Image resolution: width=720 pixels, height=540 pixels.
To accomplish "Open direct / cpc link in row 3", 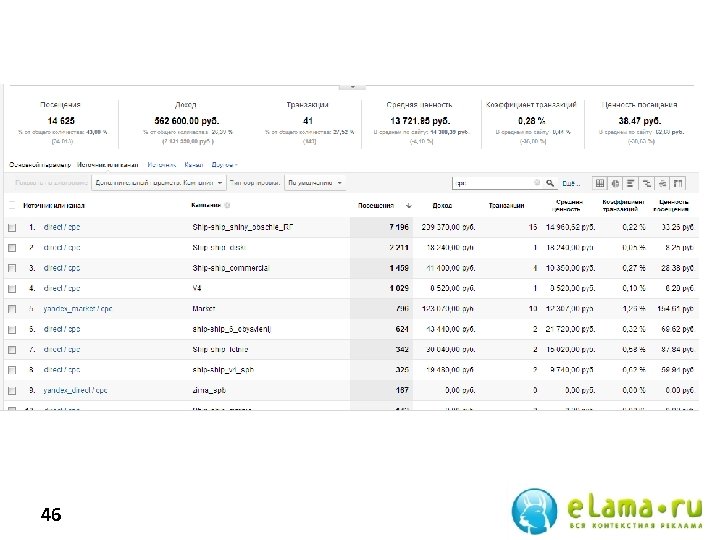I will point(62,268).
